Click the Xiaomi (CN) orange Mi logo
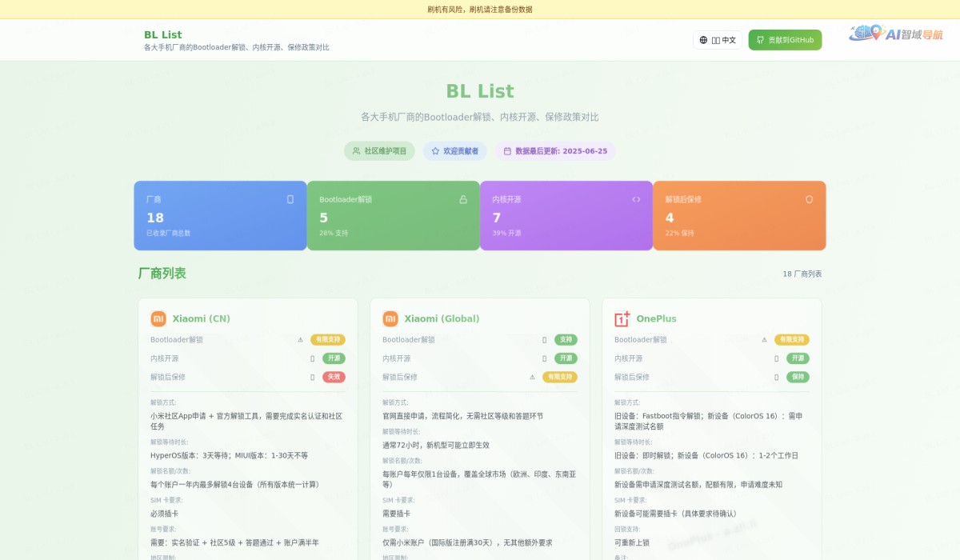This screenshot has height=560, width=960. (157, 318)
